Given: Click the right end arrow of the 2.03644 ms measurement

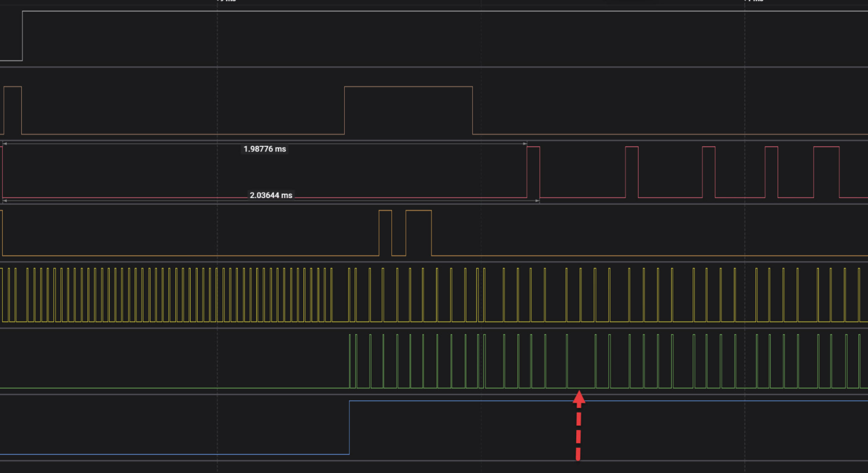Looking at the screenshot, I should [537, 201].
